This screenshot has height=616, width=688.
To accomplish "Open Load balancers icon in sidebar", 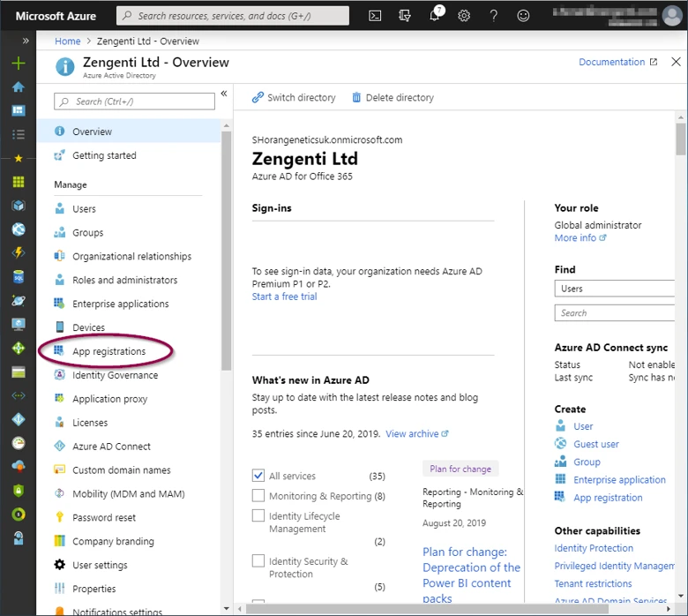I will 19,349.
